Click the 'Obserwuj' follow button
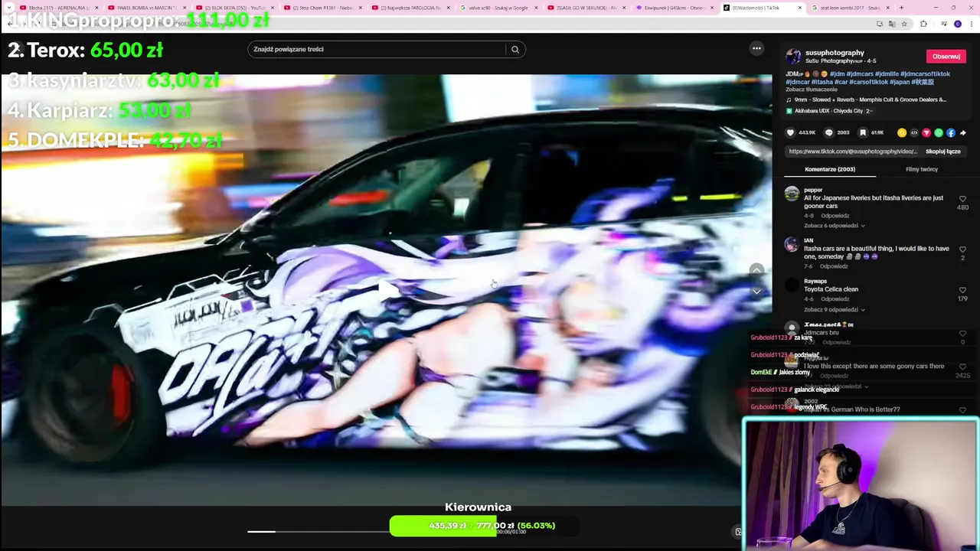Image resolution: width=980 pixels, height=551 pixels. 946,56
